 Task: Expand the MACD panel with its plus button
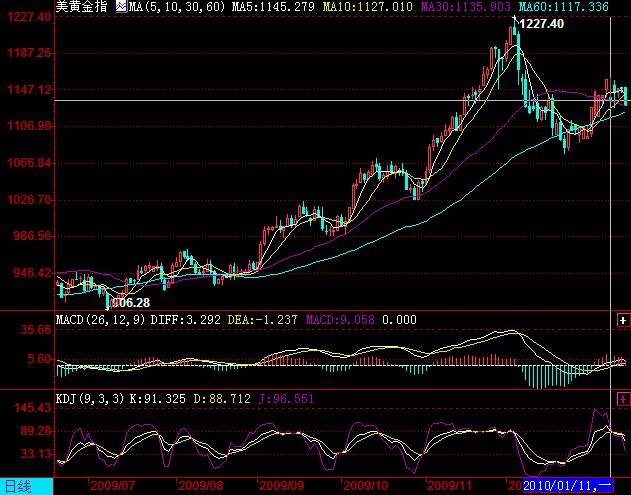623,320
